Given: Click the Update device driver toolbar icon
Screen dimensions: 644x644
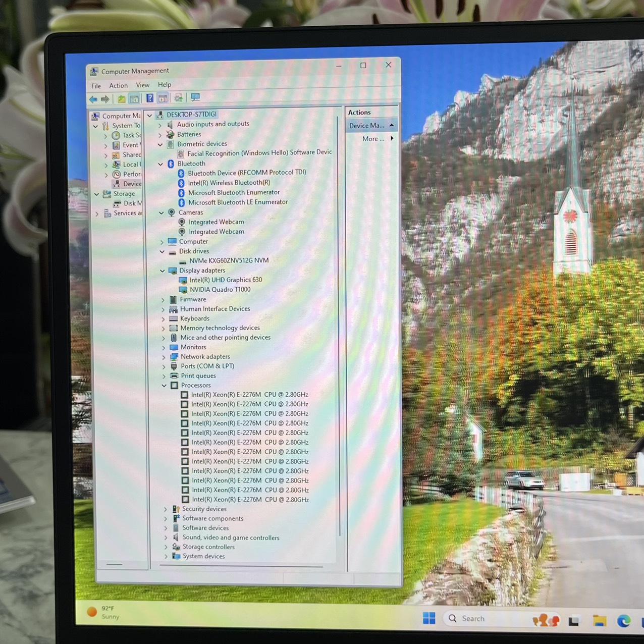Looking at the screenshot, I should 178,98.
